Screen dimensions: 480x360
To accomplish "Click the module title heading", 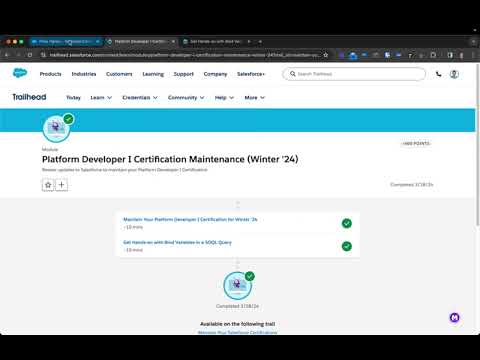I will pyautogui.click(x=170, y=159).
